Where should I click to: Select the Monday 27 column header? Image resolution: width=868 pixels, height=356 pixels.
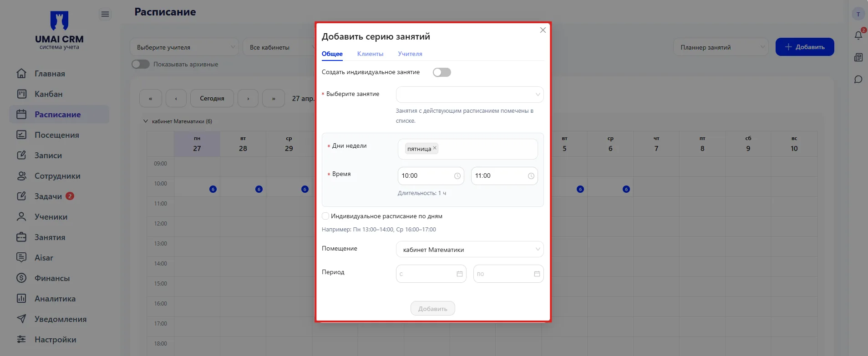click(x=197, y=144)
